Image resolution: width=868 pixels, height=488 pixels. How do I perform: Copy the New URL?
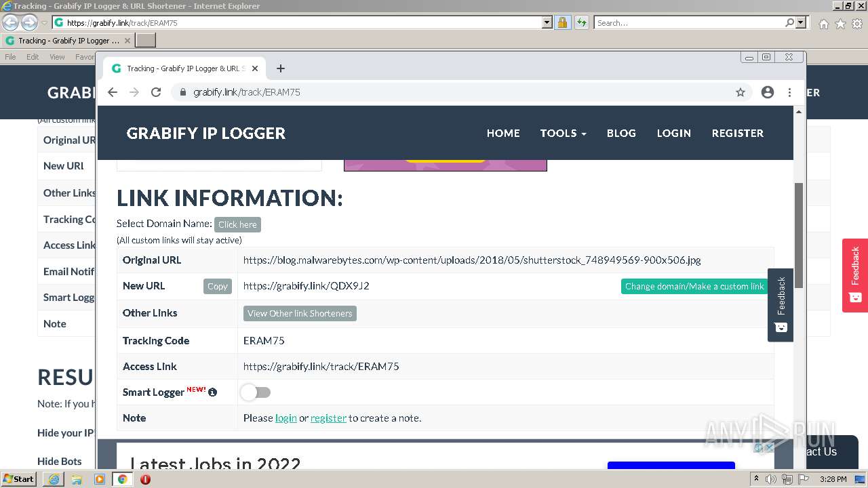point(218,286)
